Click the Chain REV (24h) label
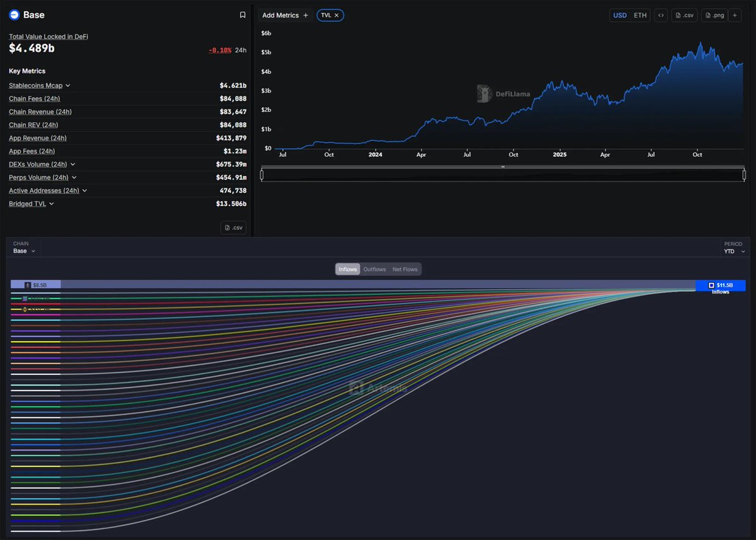This screenshot has height=540, width=756. 33,125
